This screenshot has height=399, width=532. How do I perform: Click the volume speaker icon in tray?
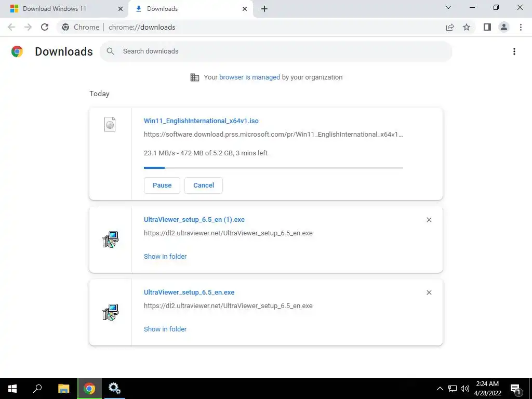click(x=465, y=389)
